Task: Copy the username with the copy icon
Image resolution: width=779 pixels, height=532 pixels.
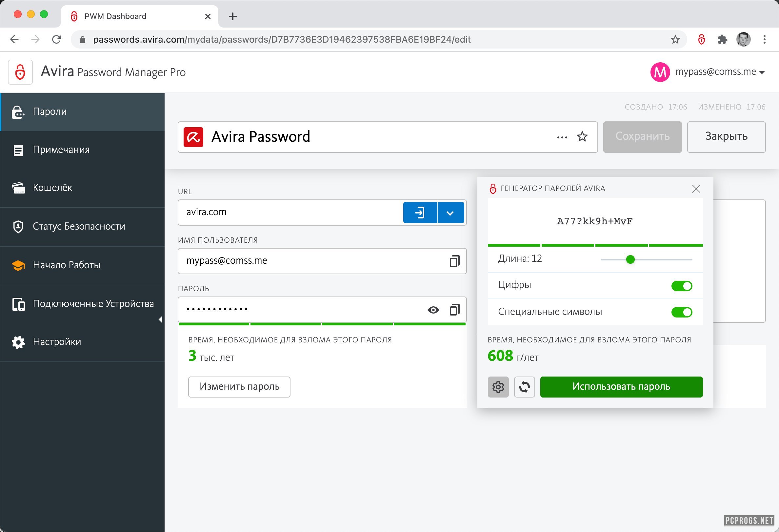Action: point(454,261)
